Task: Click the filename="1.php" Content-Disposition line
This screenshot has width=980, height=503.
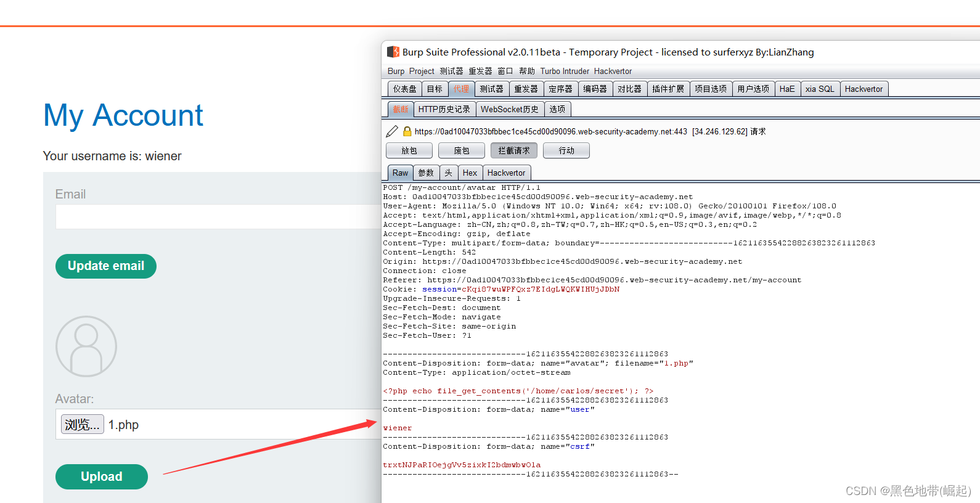Action: click(538, 363)
